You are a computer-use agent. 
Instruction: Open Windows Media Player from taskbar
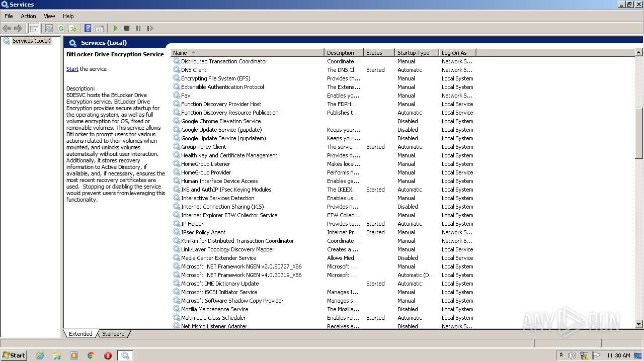click(x=74, y=355)
